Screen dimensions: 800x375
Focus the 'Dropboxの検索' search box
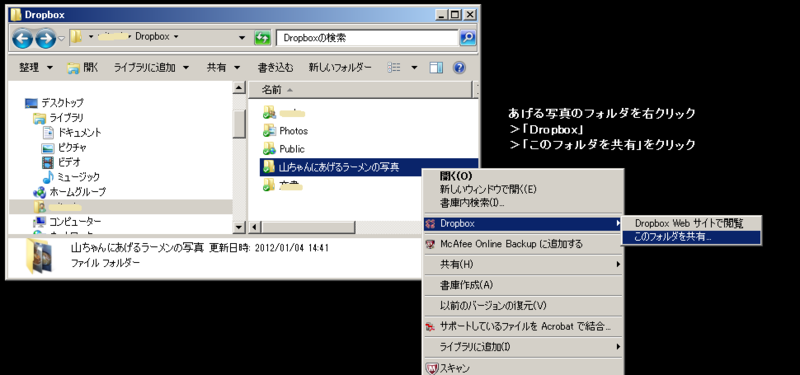367,37
